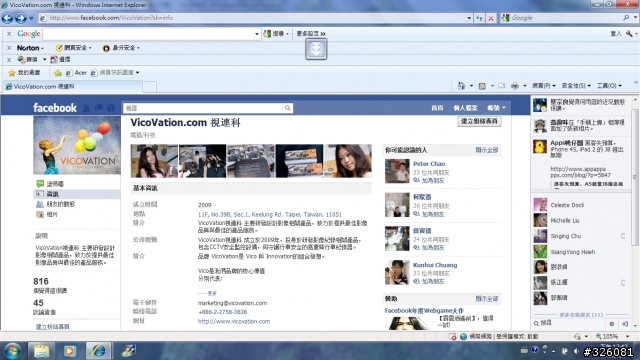Viewport: 640px width, 360px height.
Task: Visit http://www.vicovation.com website link
Action: 234,321
